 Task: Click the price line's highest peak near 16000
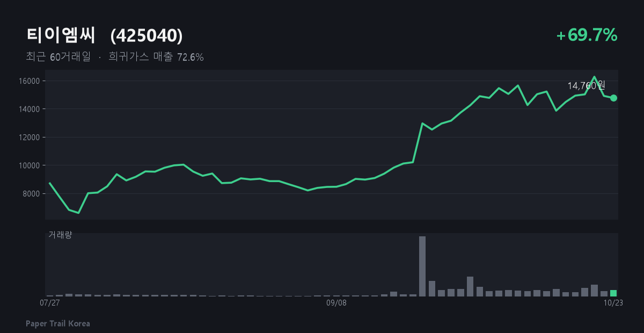click(594, 77)
